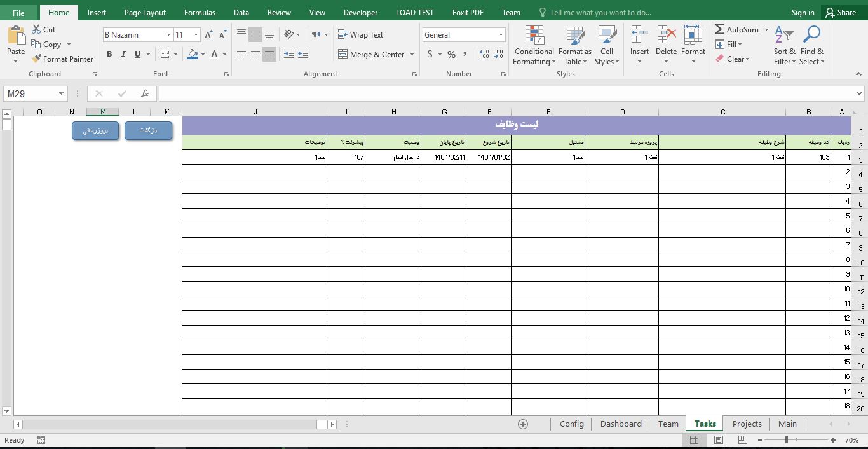868x449 pixels.
Task: Click the Increase Indent icon
Action: (x=303, y=54)
